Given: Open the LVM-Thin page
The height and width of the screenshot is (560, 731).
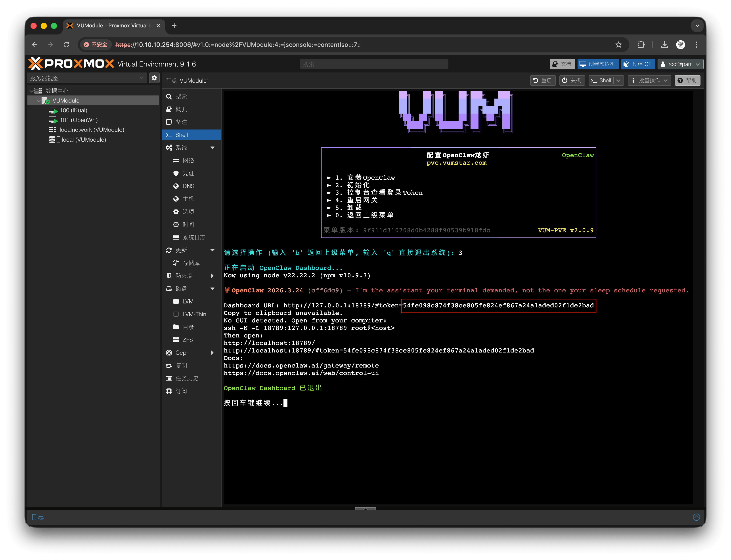Looking at the screenshot, I should point(191,314).
